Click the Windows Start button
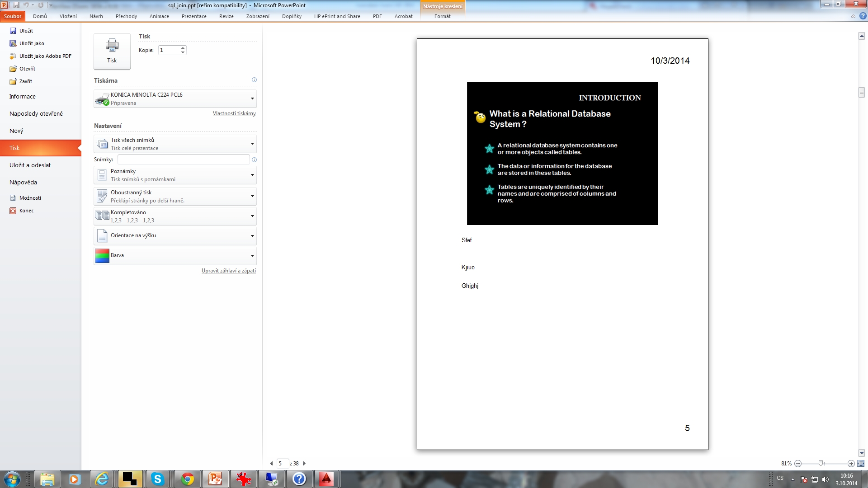The image size is (868, 488). point(12,479)
